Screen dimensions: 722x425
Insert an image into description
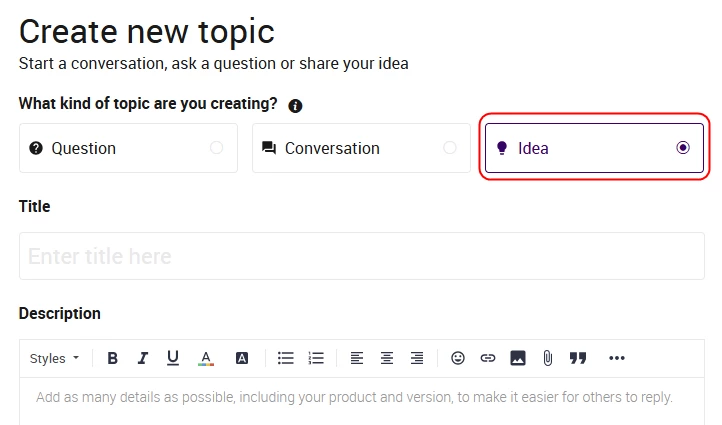pyautogui.click(x=518, y=358)
